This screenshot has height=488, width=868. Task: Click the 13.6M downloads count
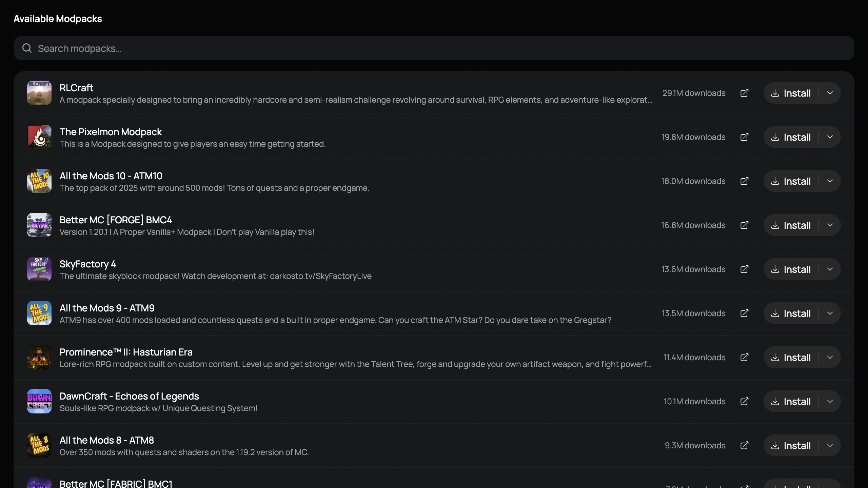tap(693, 269)
